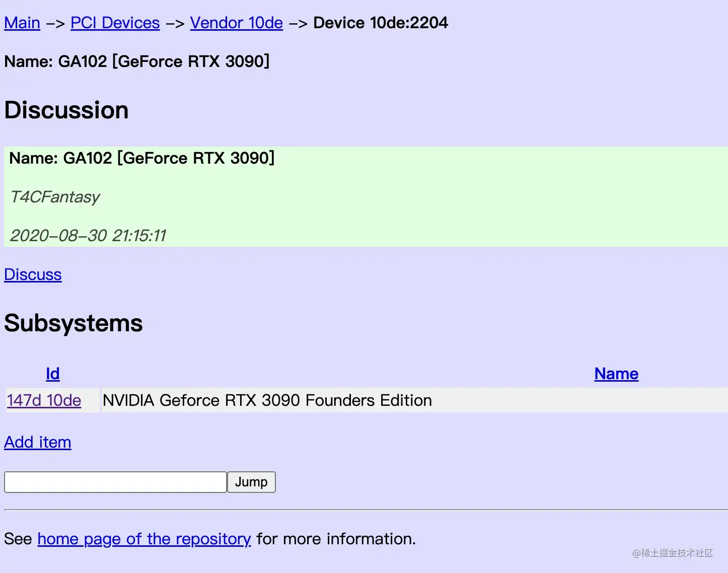Click Add item to create a subsystem
The width and height of the screenshot is (728, 573).
(37, 443)
